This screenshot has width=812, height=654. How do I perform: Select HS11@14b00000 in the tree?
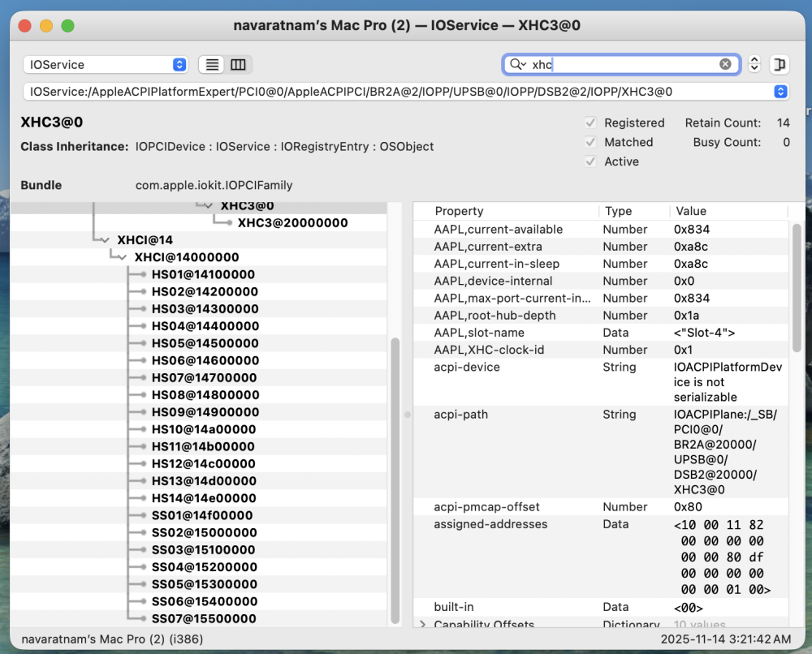[203, 446]
